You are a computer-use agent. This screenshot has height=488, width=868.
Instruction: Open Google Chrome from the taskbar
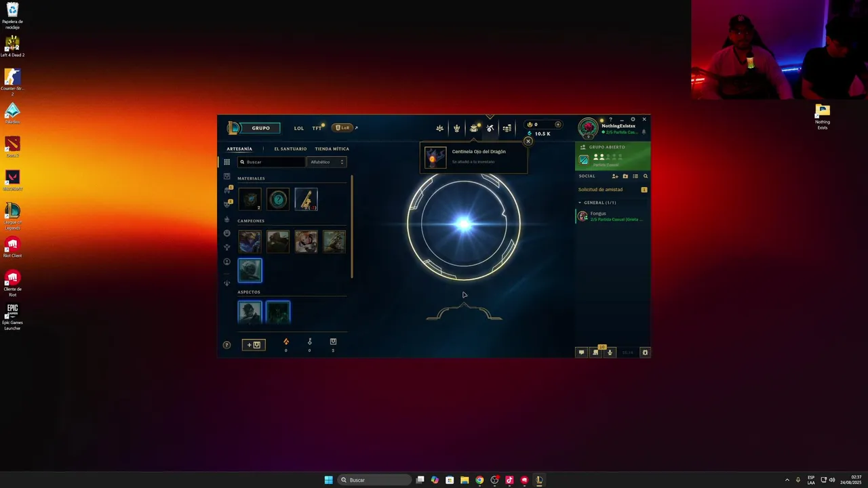tap(479, 480)
